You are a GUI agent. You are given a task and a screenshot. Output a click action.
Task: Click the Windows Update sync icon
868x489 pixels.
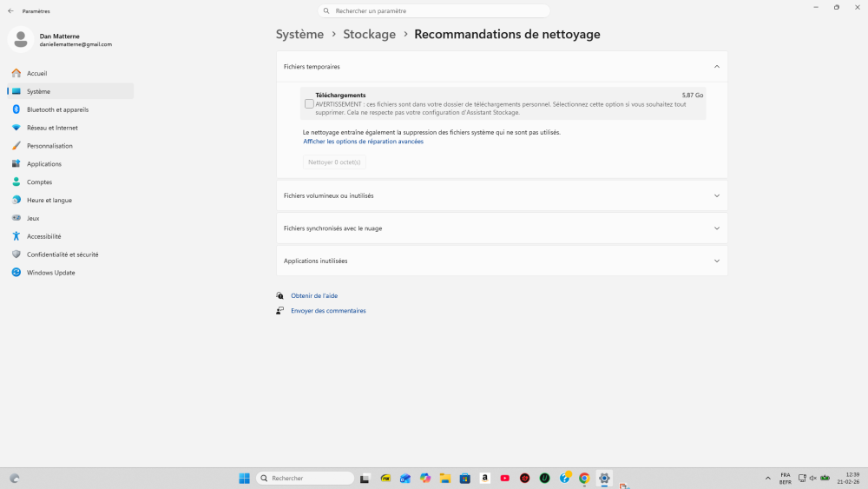(16, 273)
